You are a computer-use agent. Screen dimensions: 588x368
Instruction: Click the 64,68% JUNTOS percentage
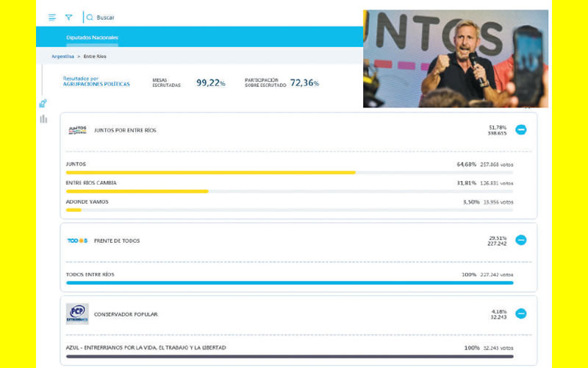click(x=467, y=164)
